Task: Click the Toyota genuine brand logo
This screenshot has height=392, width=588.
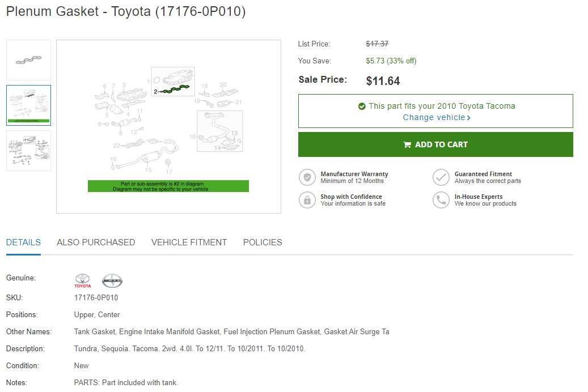Action: coord(82,281)
